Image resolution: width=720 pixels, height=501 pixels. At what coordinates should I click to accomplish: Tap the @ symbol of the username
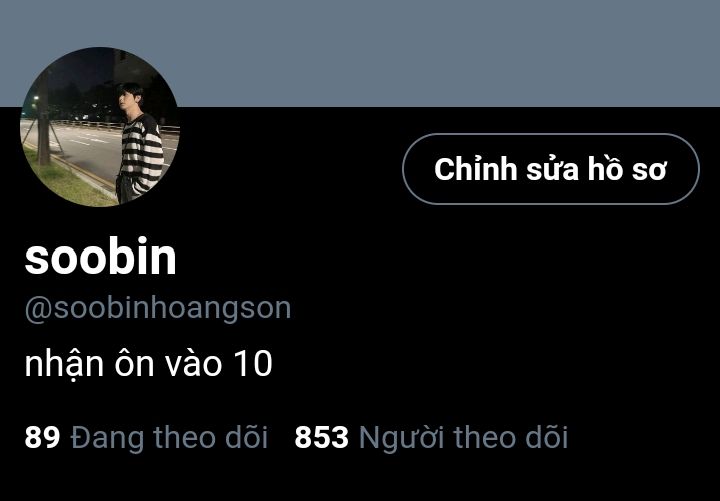pyautogui.click(x=39, y=310)
